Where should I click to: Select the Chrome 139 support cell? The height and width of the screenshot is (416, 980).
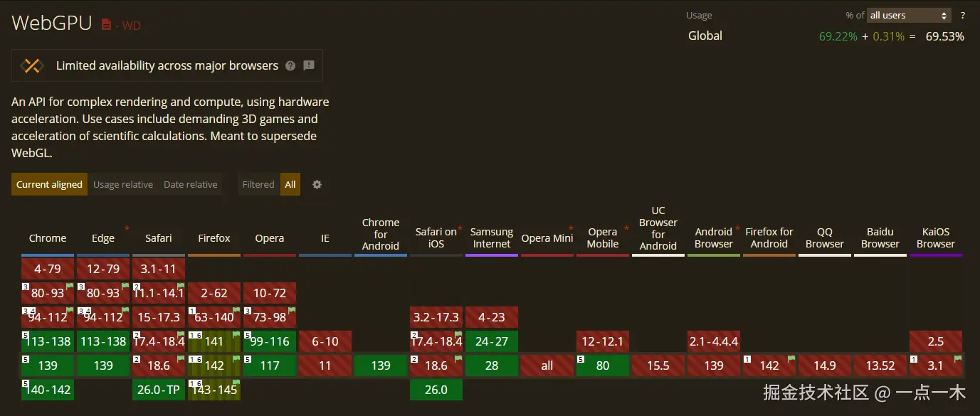[47, 365]
